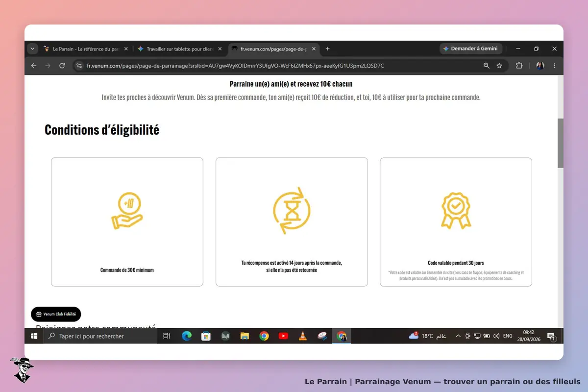Screen dimensions: 588x392
Task: Launch VLC media player from taskbar
Action: pyautogui.click(x=303, y=336)
